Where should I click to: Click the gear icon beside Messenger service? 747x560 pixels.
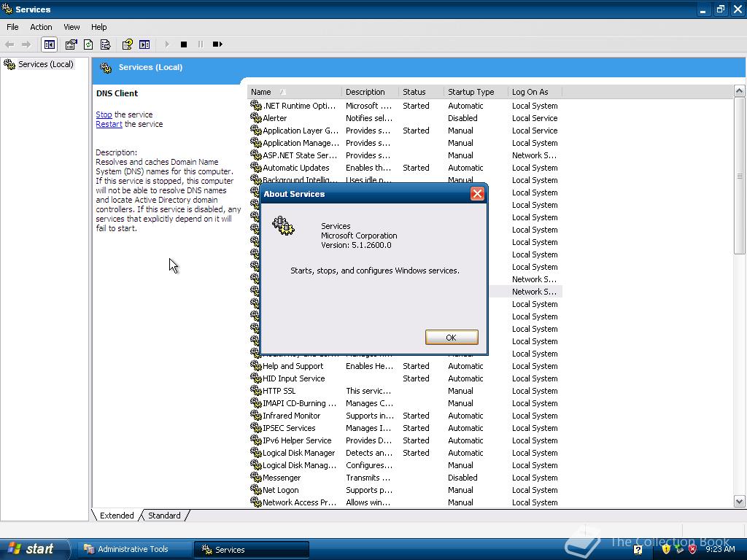tap(256, 477)
